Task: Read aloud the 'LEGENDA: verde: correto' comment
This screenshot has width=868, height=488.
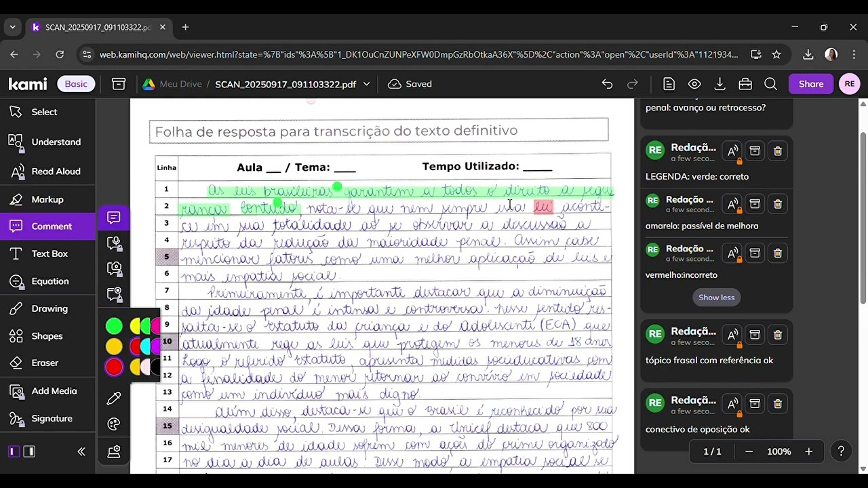Action: tap(732, 152)
